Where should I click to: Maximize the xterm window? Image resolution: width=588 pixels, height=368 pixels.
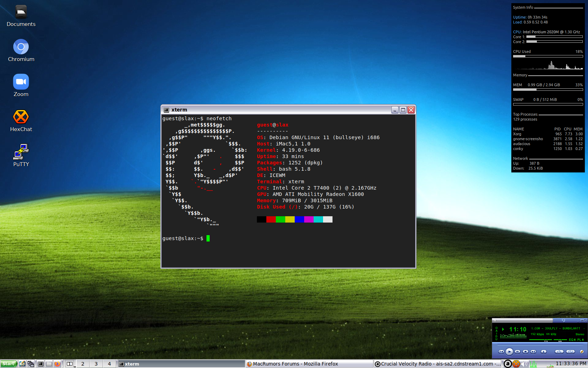click(403, 110)
